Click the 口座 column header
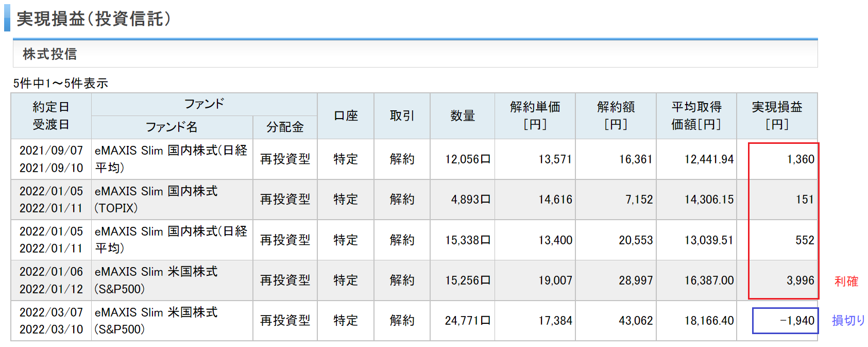This screenshot has width=868, height=347. (346, 115)
